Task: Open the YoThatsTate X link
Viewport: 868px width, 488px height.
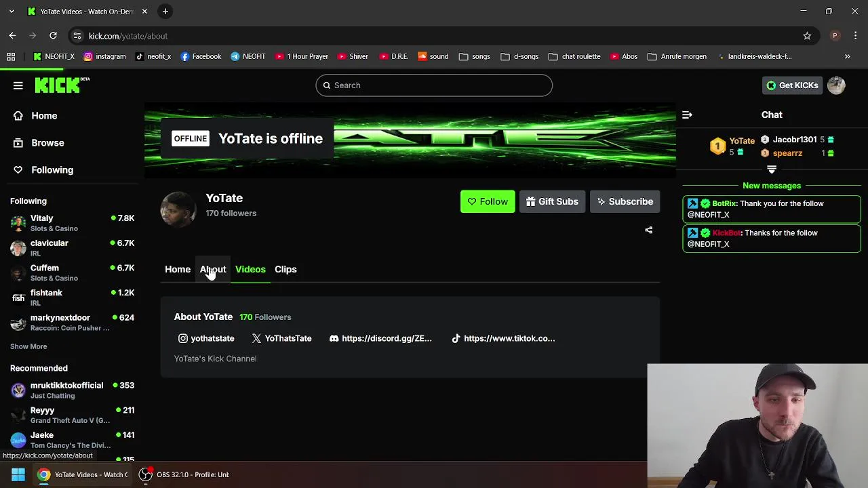Action: pyautogui.click(x=281, y=338)
